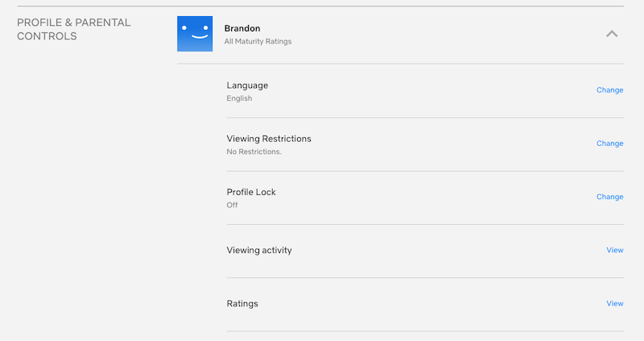The image size is (644, 341).
Task: Click Change next to Language
Action: pyautogui.click(x=609, y=90)
